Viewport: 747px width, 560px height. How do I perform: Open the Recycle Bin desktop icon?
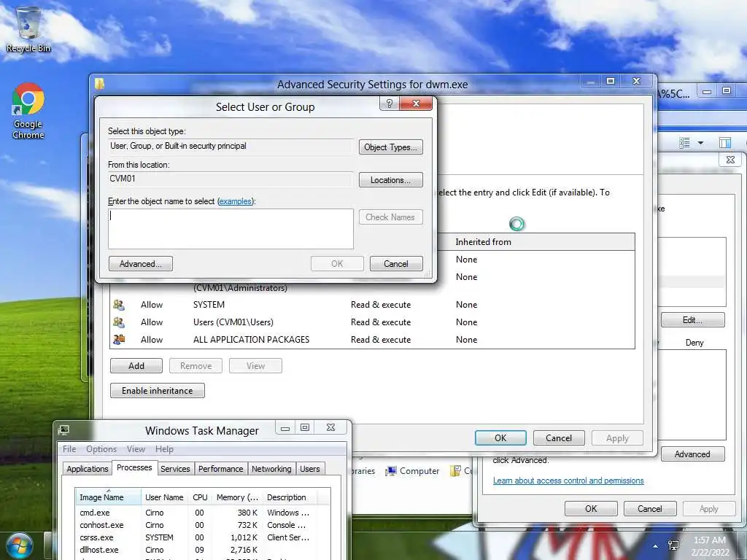[x=28, y=28]
